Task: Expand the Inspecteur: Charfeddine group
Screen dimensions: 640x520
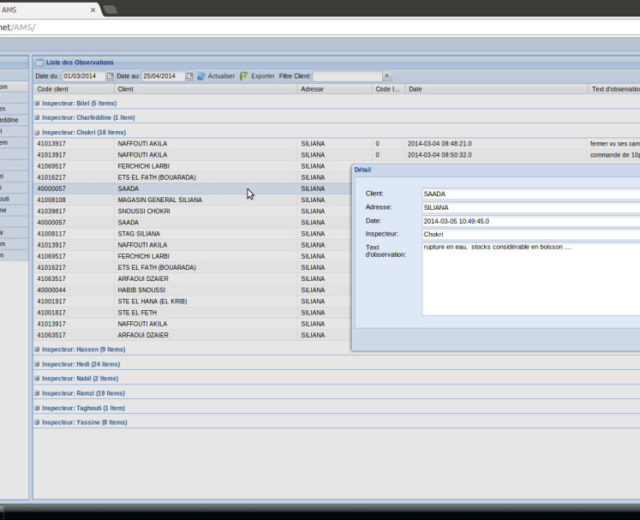Action: (x=38, y=117)
